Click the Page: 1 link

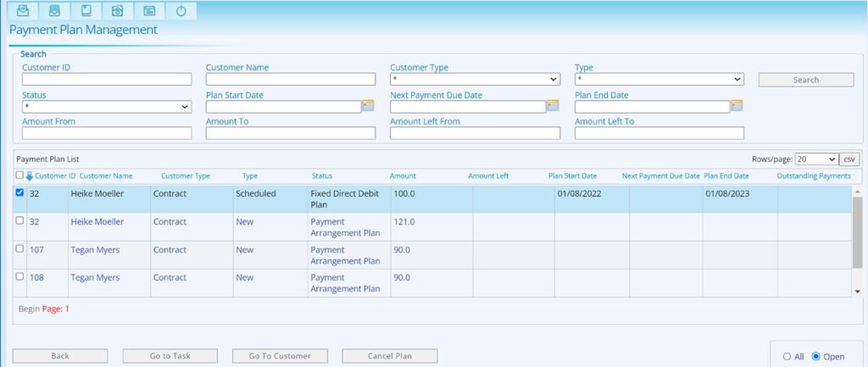(x=56, y=309)
